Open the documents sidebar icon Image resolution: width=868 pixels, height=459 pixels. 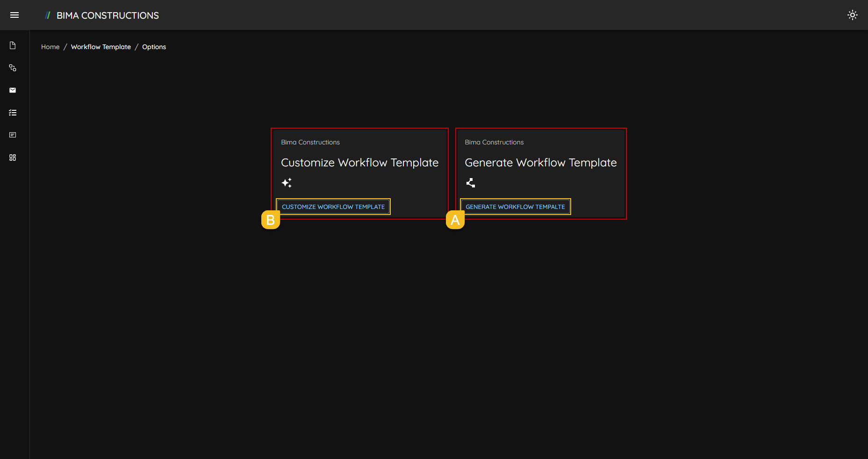click(13, 45)
